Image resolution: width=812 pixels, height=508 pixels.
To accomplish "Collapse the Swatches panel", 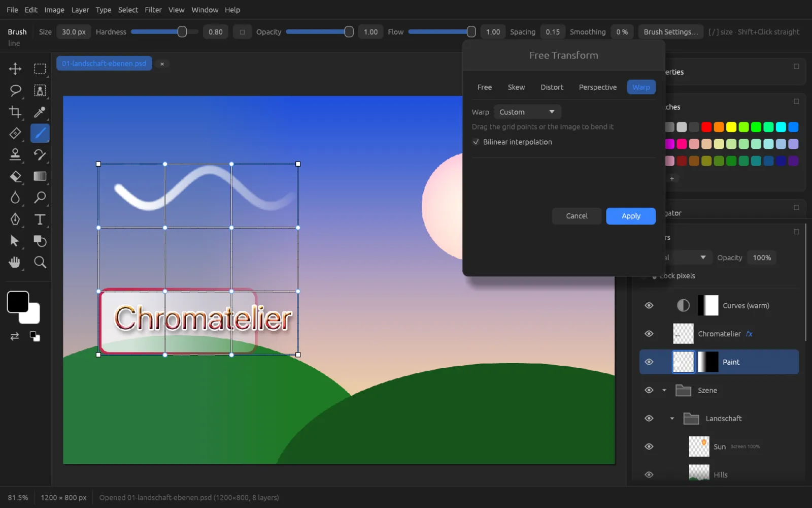I will [796, 101].
